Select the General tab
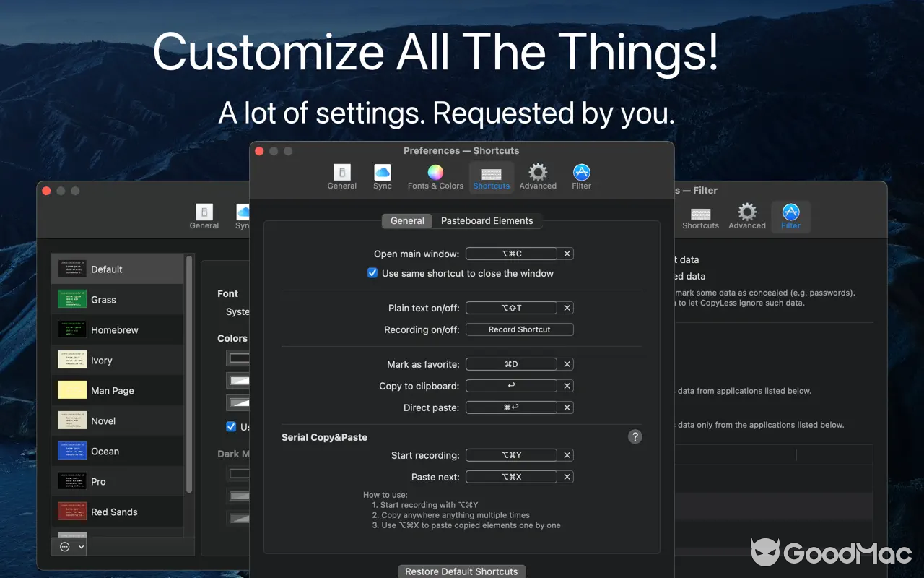 click(406, 221)
